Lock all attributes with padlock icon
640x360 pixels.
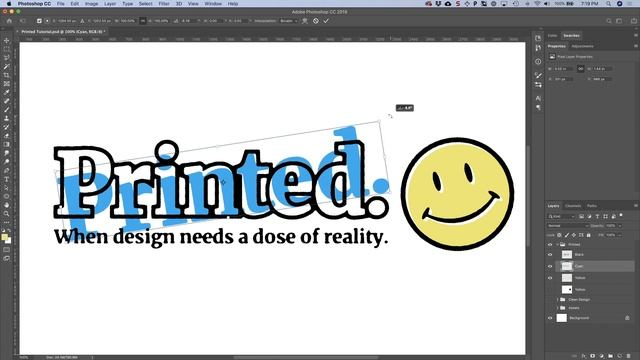[x=589, y=235]
